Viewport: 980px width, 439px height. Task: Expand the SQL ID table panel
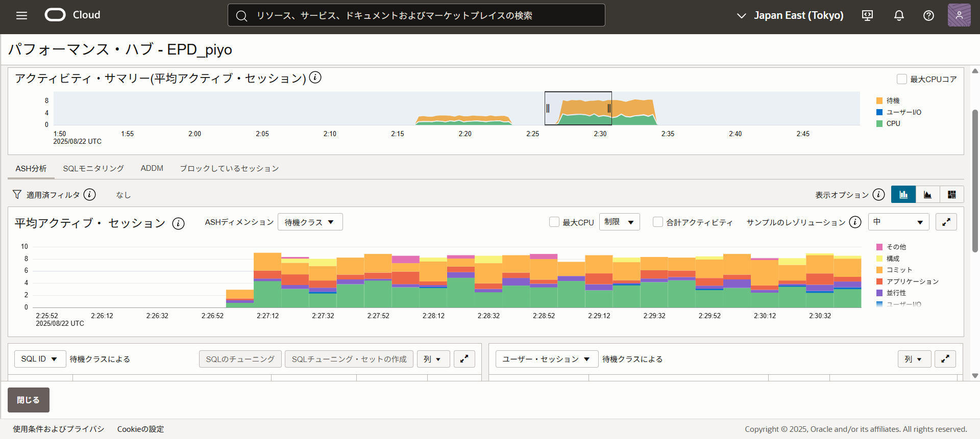tap(464, 359)
